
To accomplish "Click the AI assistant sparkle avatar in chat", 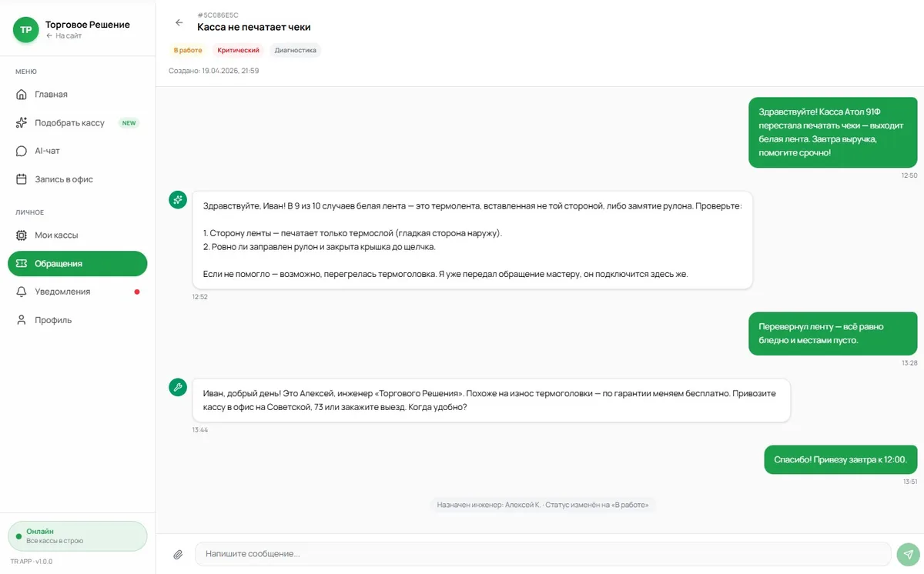I will tap(178, 200).
